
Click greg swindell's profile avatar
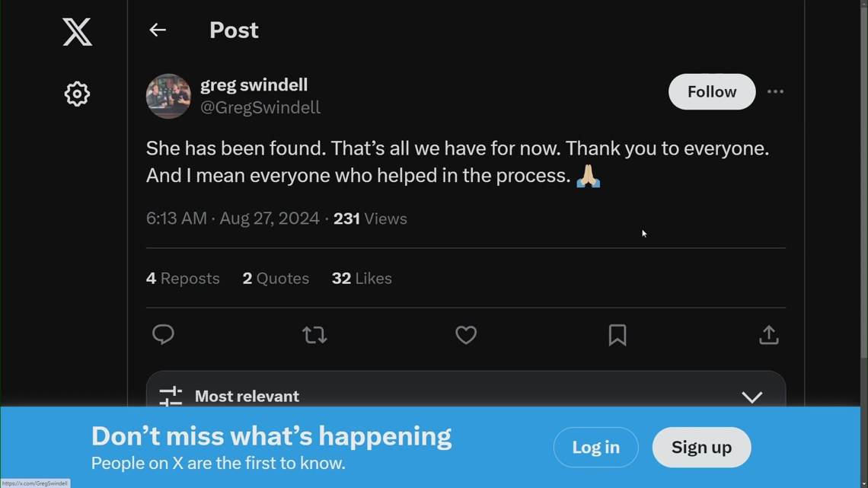[168, 96]
